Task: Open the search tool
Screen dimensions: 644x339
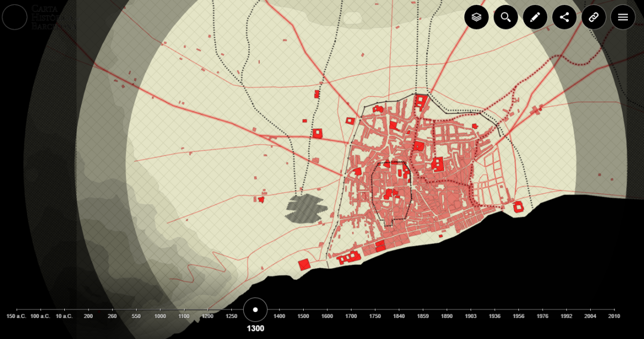Action: 506,17
